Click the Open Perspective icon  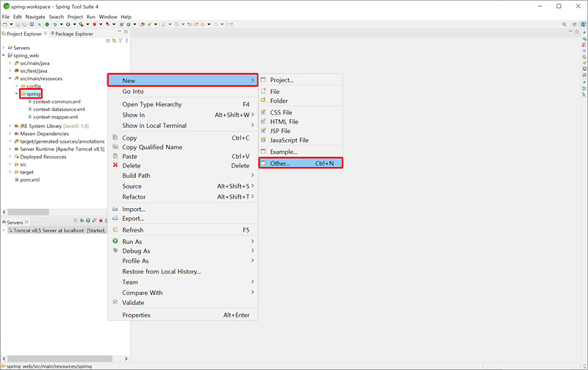pos(575,24)
